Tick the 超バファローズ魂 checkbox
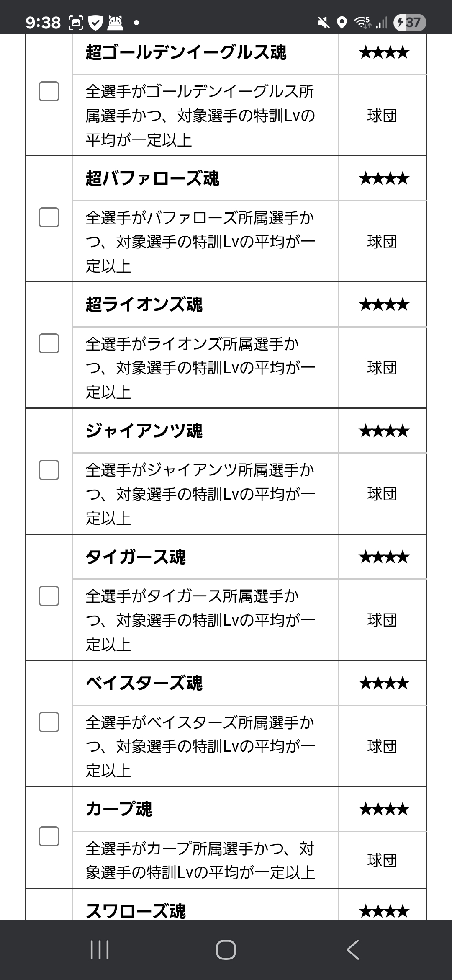 point(49,217)
